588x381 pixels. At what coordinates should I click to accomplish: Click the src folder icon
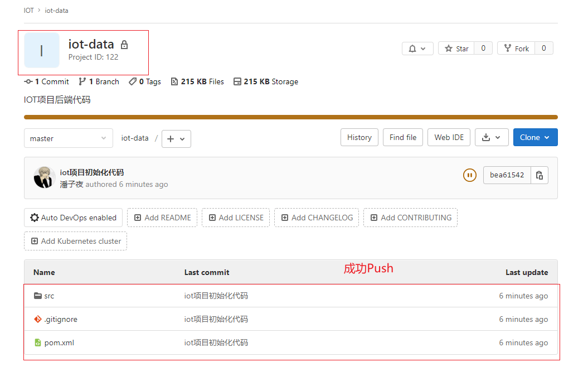[37, 296]
